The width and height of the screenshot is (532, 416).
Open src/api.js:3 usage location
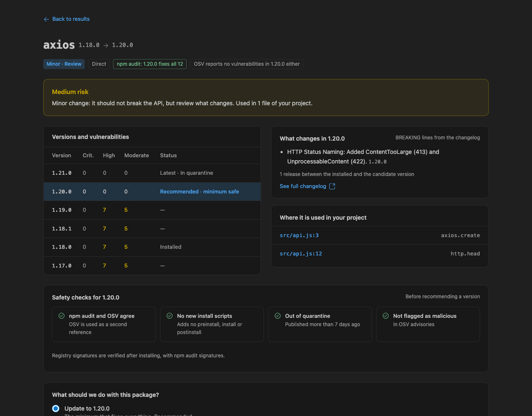click(x=299, y=235)
